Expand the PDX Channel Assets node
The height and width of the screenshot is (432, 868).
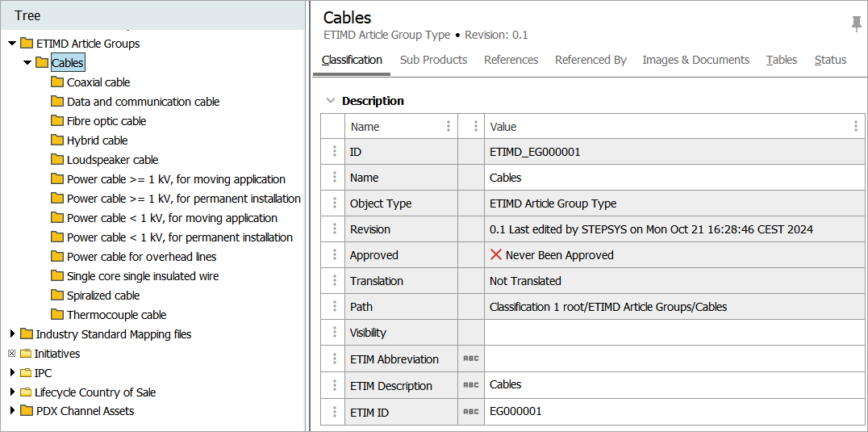pos(12,411)
